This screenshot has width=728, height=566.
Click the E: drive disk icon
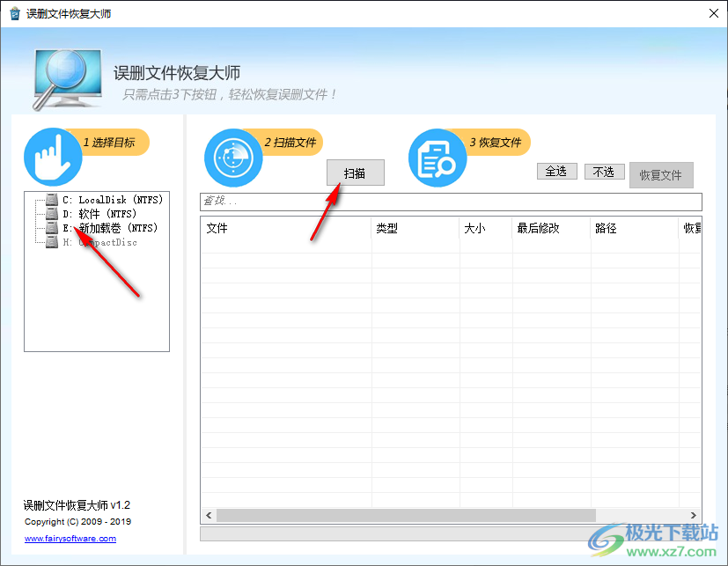tap(52, 228)
